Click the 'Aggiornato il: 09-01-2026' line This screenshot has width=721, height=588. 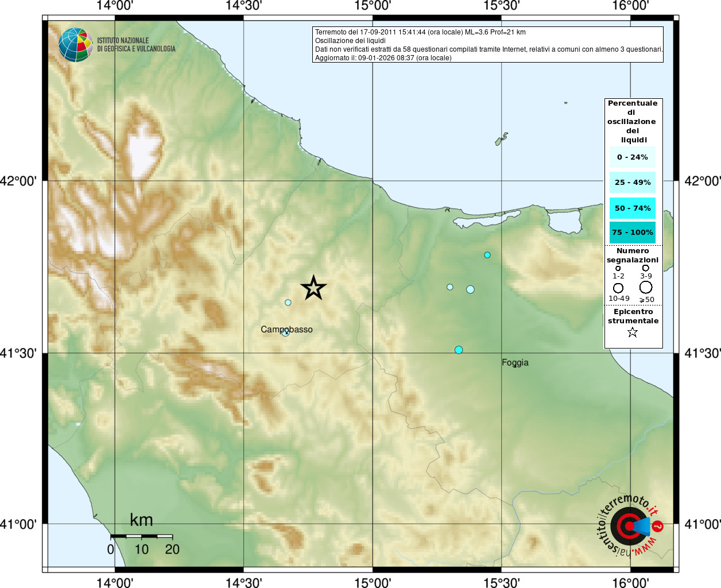point(383,58)
